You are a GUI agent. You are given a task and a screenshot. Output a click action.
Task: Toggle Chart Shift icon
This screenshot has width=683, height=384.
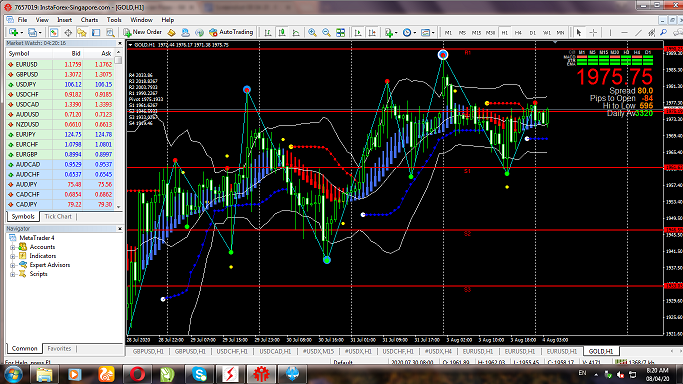[372, 32]
